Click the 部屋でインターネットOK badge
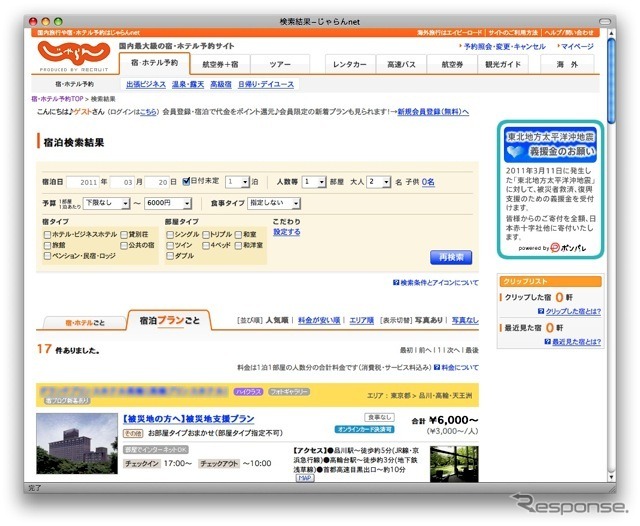The height and width of the screenshot is (526, 640). click(156, 450)
